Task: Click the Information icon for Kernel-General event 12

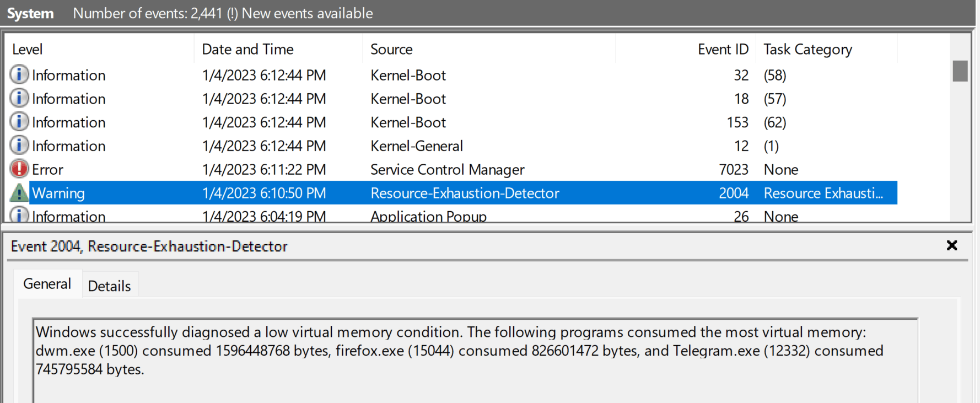Action: click(19, 146)
